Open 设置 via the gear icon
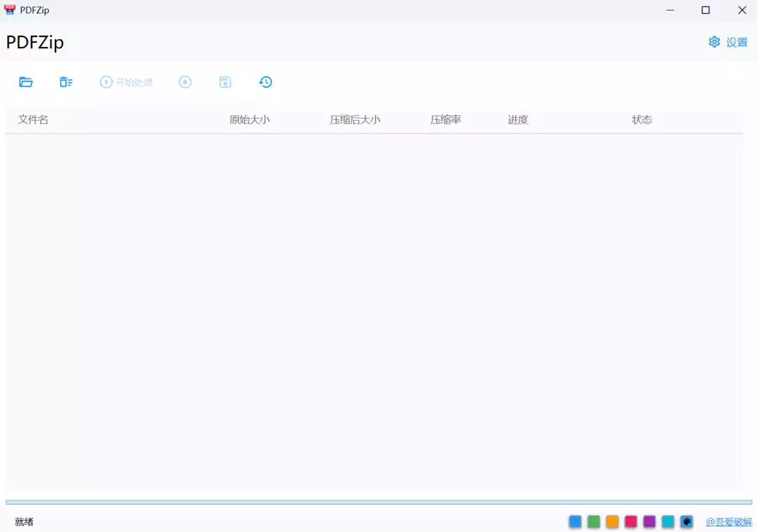757x532 pixels. point(714,42)
